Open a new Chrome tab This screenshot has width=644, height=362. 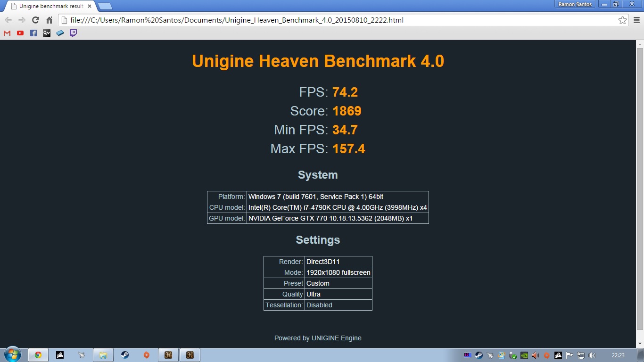point(105,6)
